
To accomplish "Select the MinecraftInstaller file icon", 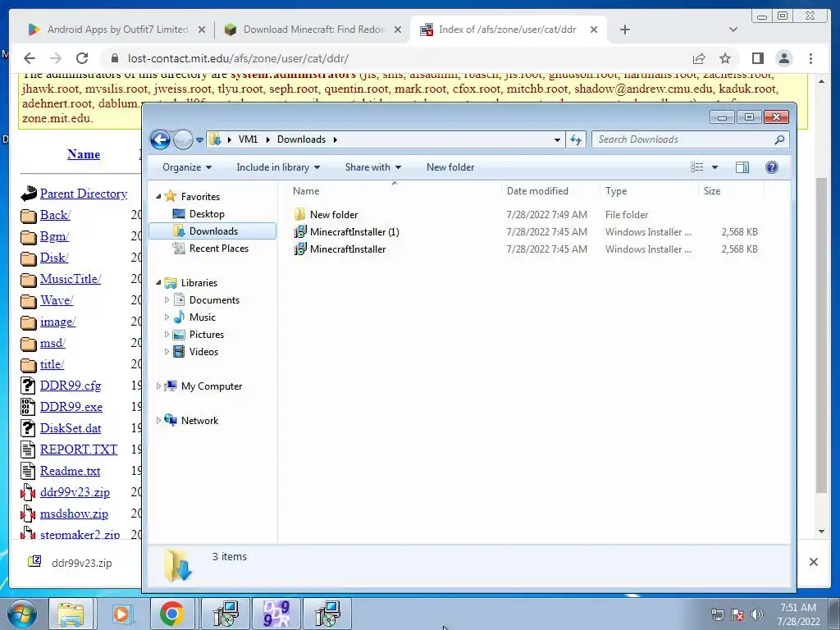I will pos(300,249).
